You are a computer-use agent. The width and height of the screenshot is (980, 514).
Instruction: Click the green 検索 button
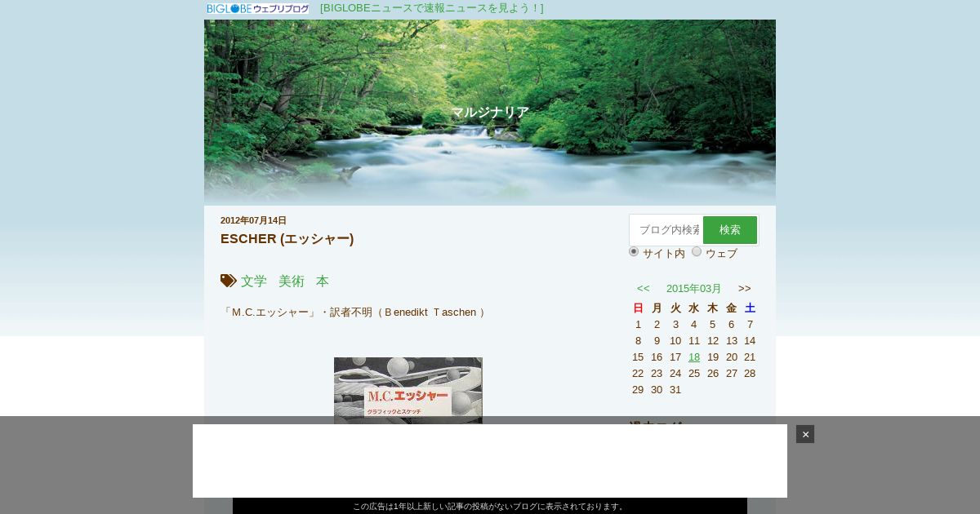point(730,230)
